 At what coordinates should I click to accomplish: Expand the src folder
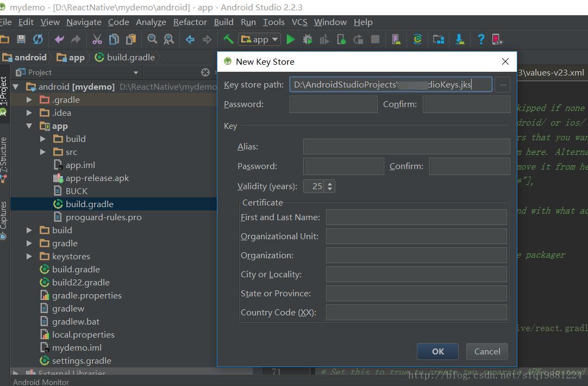43,152
